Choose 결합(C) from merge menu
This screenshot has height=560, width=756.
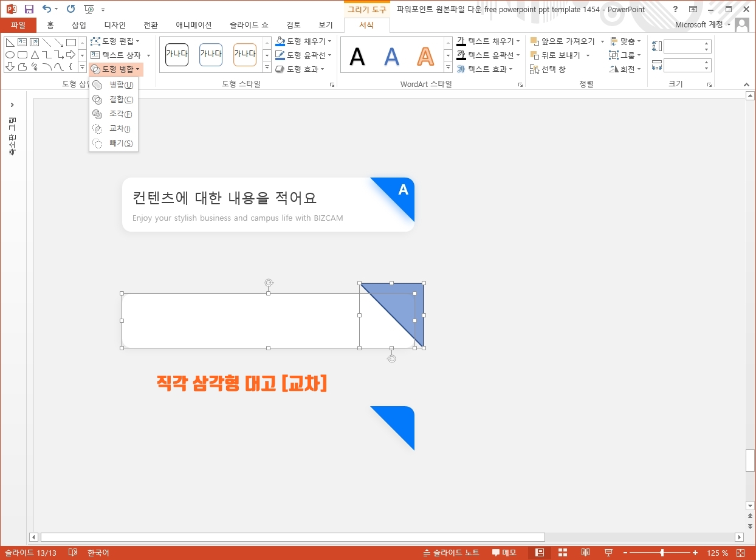coord(114,100)
